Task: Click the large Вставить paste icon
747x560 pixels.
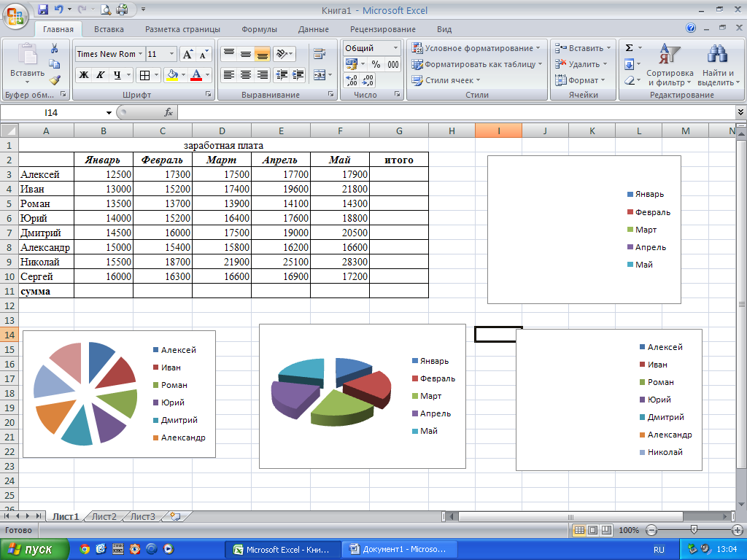Action: [x=27, y=54]
